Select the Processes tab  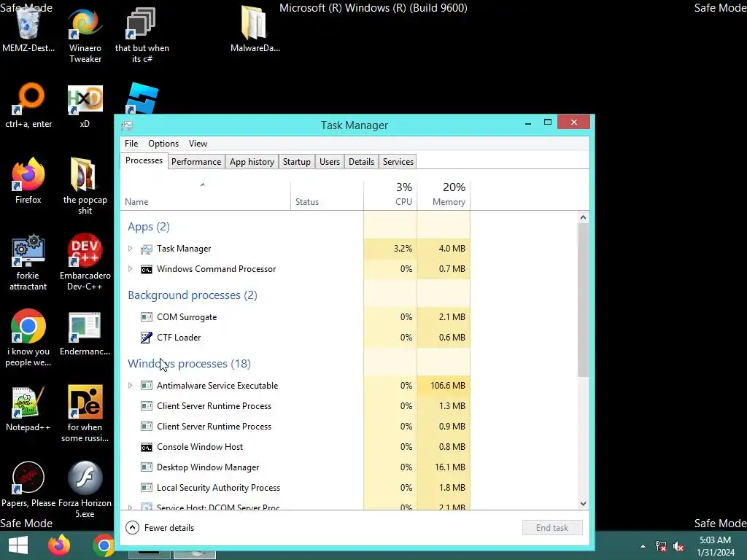[144, 160]
